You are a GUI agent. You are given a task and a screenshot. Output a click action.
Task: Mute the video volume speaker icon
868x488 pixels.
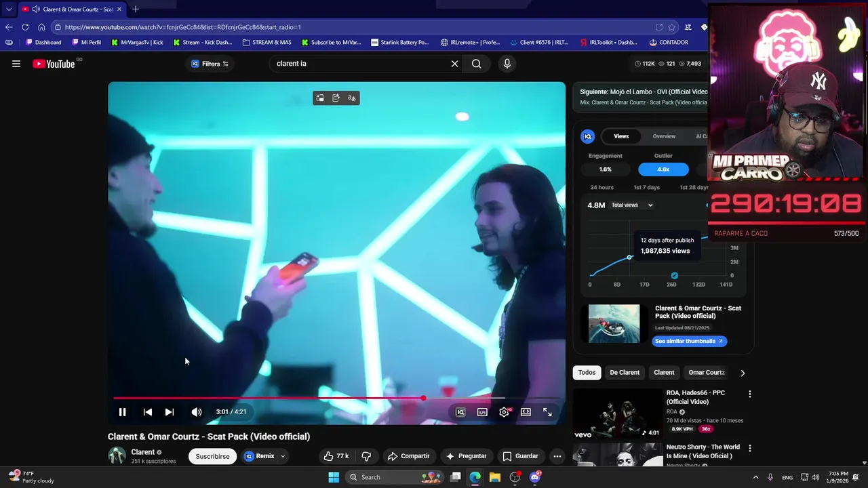tap(196, 411)
